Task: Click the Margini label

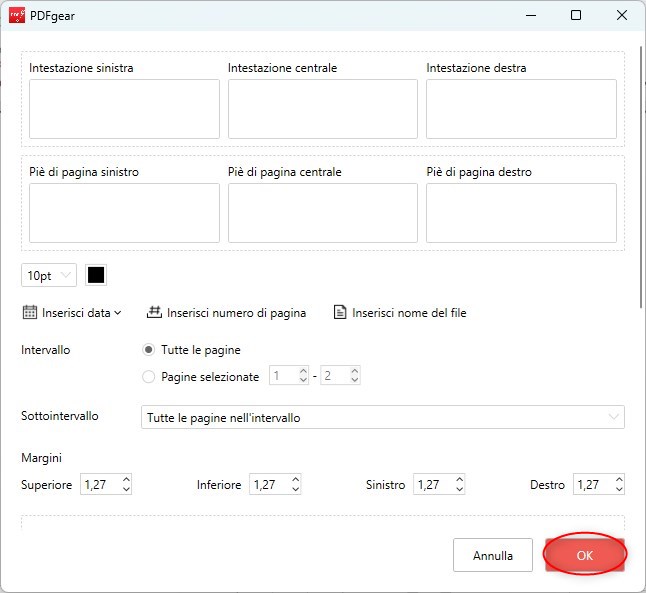Action: [x=41, y=458]
